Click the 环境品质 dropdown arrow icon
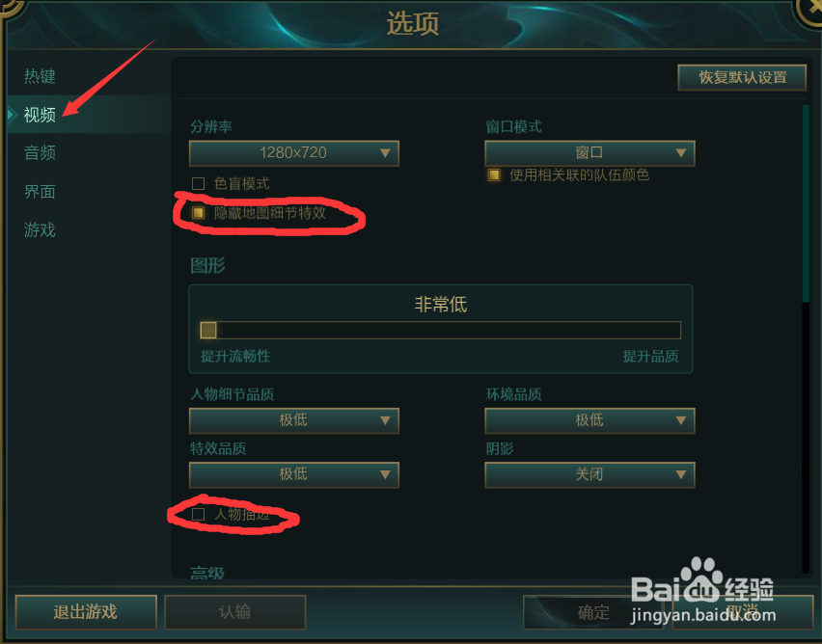Screen dimensions: 822x644 [681, 420]
